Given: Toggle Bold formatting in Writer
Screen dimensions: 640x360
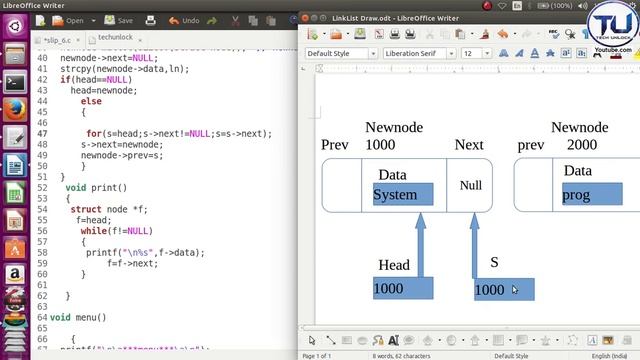Looking at the screenshot, I should [x=504, y=53].
